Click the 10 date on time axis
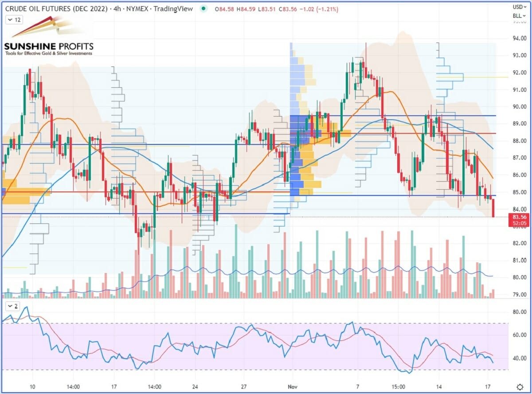This screenshot has height=394, width=532. pyautogui.click(x=32, y=386)
